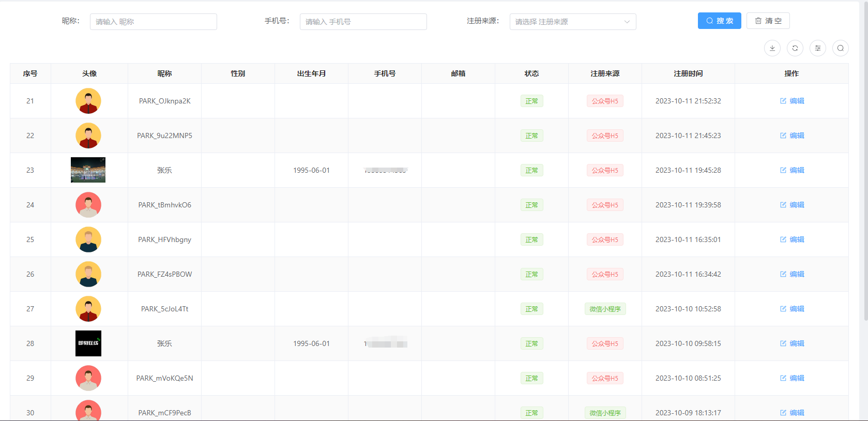This screenshot has width=868, height=421.
Task: Click the 注册时间 column header
Action: [x=688, y=73]
